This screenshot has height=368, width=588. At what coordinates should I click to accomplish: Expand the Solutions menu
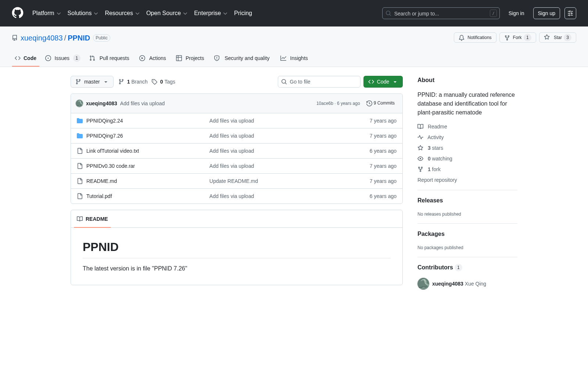(83, 13)
